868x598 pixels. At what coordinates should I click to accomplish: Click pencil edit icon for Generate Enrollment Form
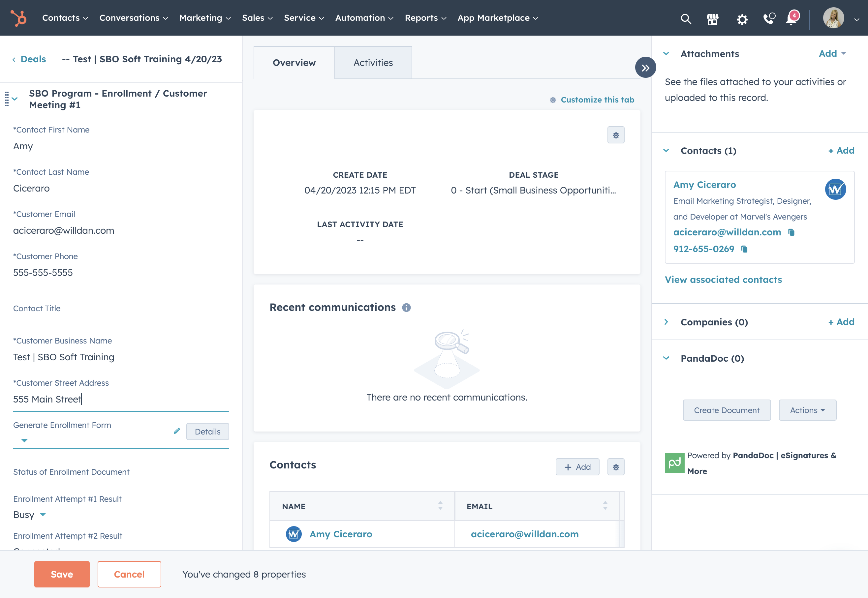coord(177,431)
